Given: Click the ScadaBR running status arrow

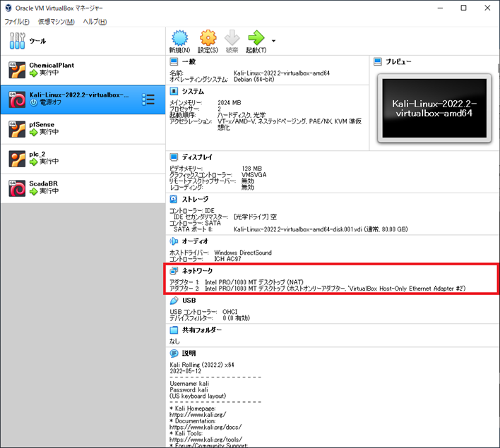Looking at the screenshot, I should (33, 191).
